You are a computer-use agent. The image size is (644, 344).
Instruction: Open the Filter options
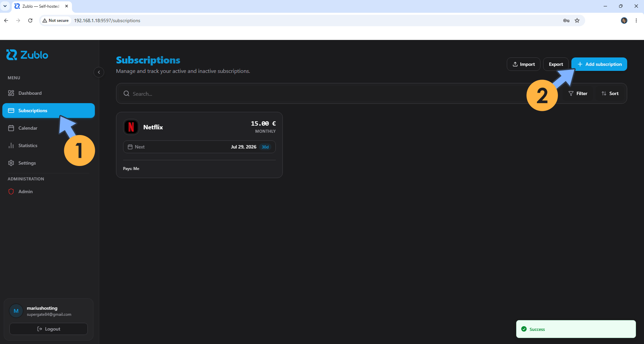[578, 93]
